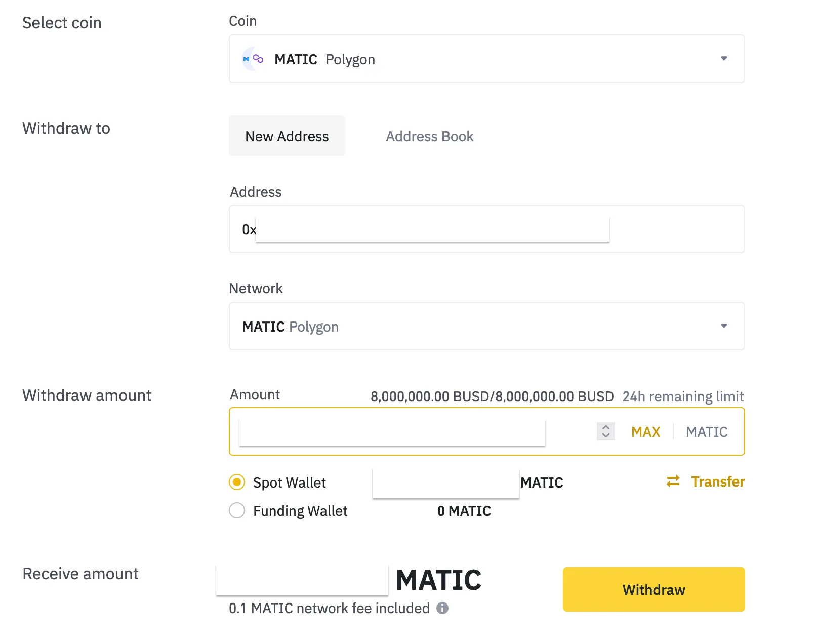Click the Transfer link text
Screen dimensions: 815x644
718,481
